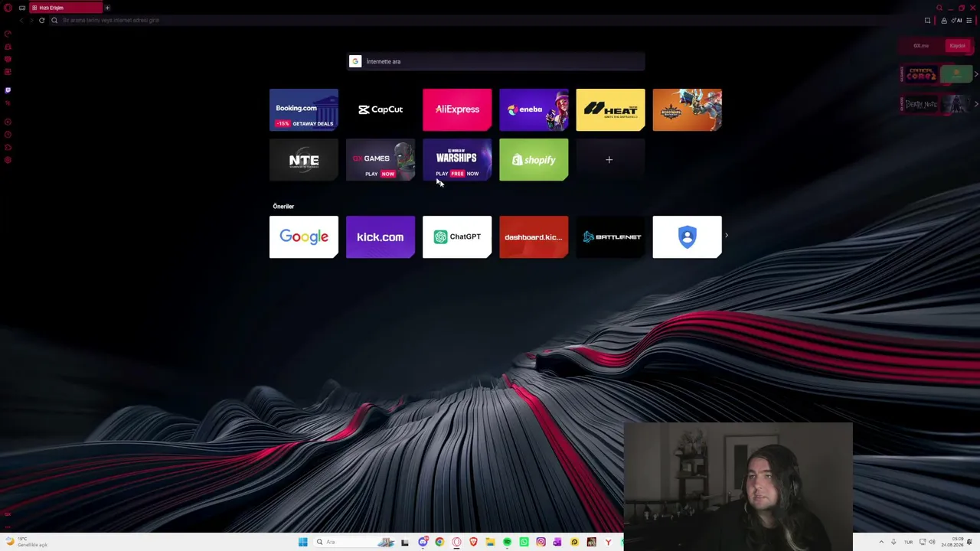Open the Google suggestion tile

pos(304,237)
